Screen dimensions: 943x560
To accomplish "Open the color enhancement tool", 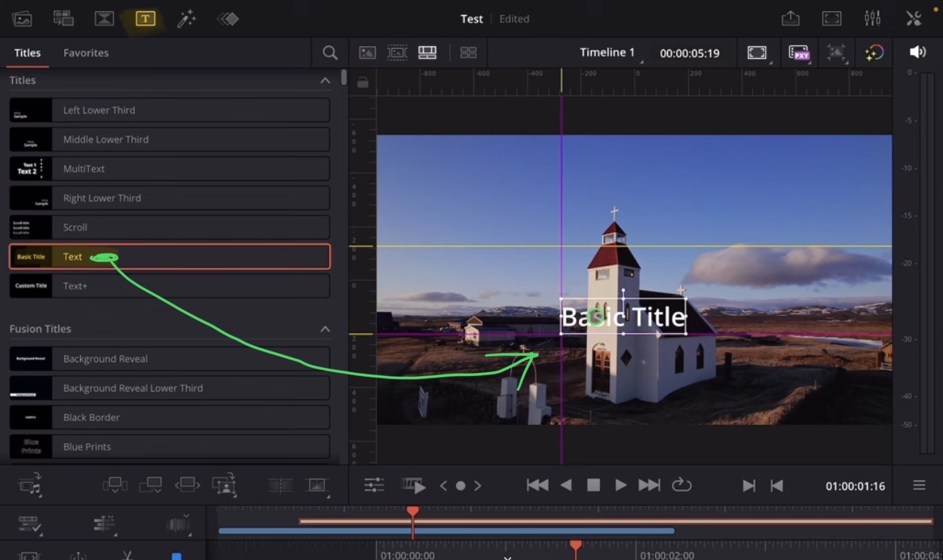I will point(874,53).
